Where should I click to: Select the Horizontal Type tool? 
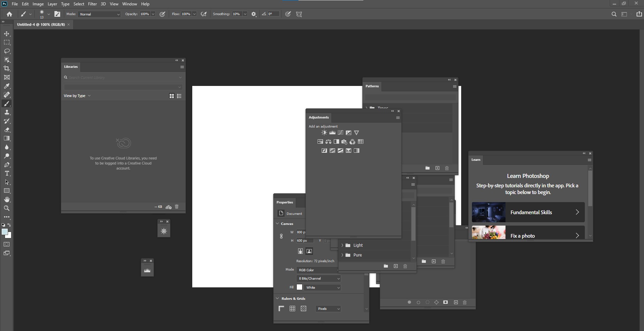pyautogui.click(x=7, y=174)
